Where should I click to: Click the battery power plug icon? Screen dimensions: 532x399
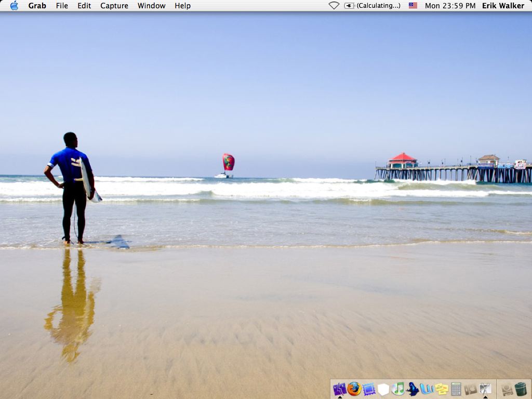click(350, 5)
